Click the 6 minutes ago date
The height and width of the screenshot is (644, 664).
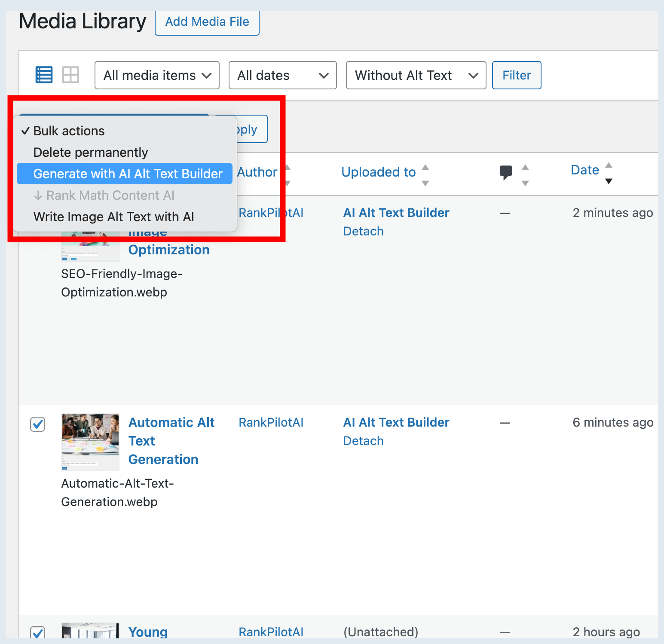613,422
